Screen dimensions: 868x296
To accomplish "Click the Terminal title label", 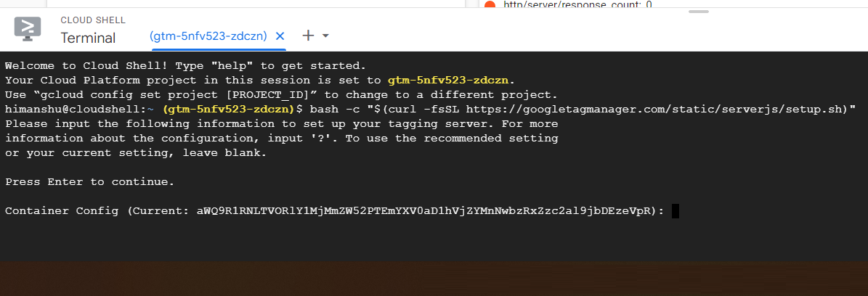I will click(88, 38).
